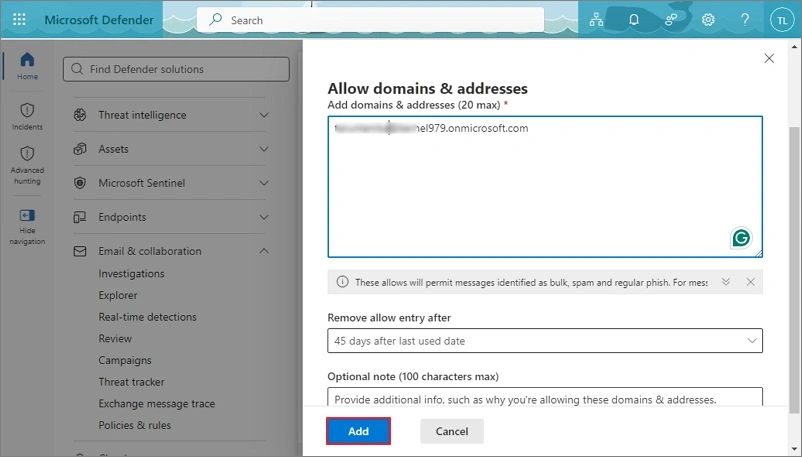Click the Optional note input field
Viewport: 802px width, 457px height.
pyautogui.click(x=545, y=397)
